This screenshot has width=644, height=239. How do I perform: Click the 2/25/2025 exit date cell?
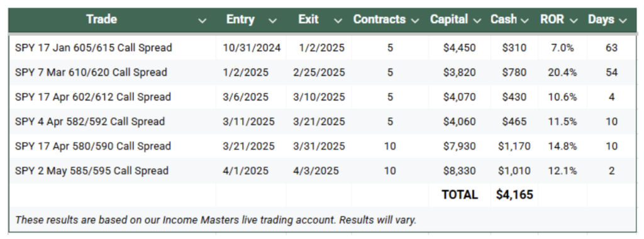pyautogui.click(x=319, y=73)
